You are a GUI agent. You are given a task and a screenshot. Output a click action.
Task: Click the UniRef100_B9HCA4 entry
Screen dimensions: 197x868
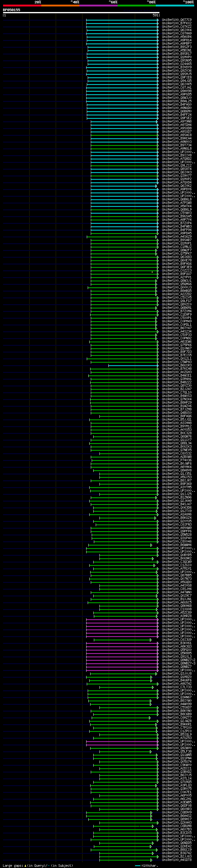tap(177, 139)
